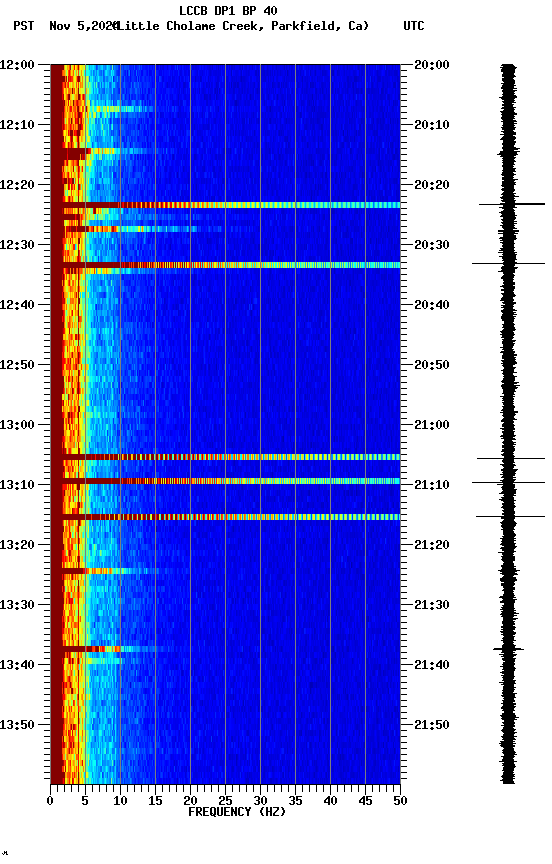Click the '20:40' UTC time label

[x=432, y=305]
